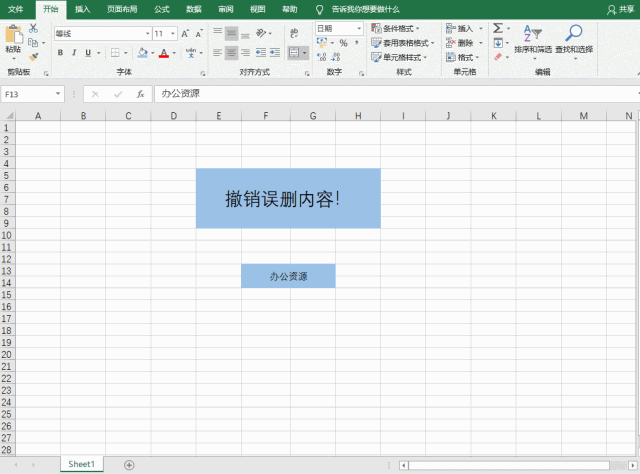The image size is (640, 474).
Task: Click the AutoSum sigma icon
Action: pyautogui.click(x=498, y=28)
